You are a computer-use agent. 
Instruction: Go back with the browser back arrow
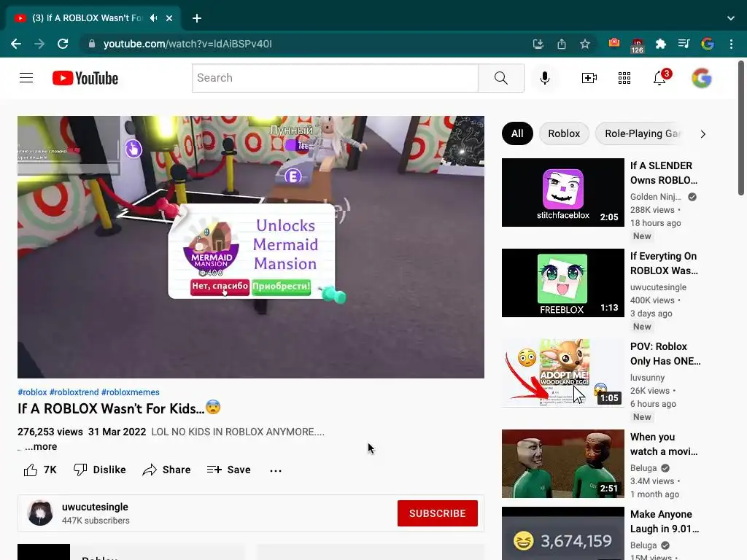pos(16,44)
